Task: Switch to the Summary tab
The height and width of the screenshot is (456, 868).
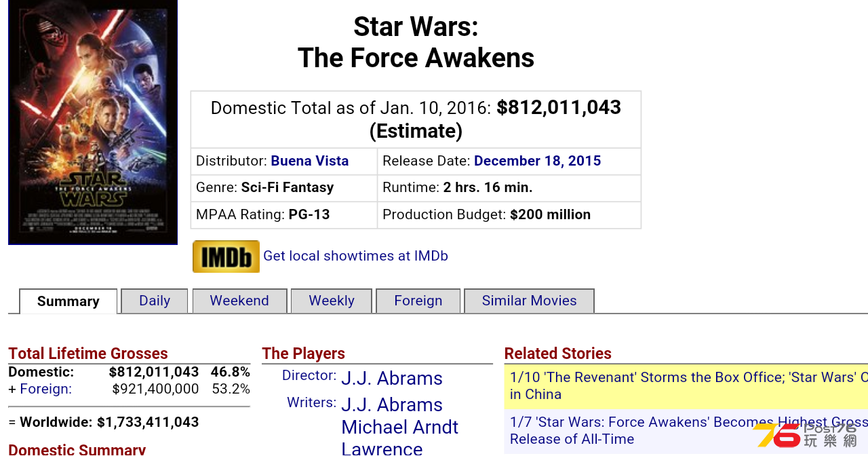Action: click(x=68, y=301)
